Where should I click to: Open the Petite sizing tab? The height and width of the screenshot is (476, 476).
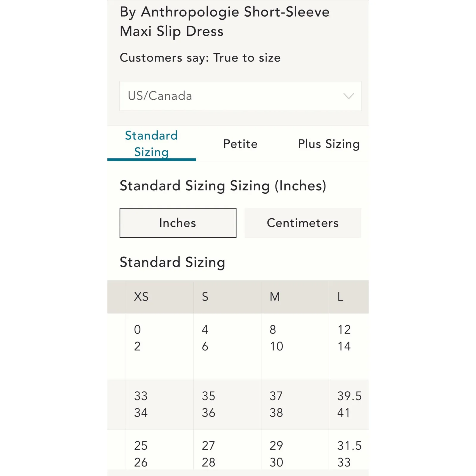point(240,144)
